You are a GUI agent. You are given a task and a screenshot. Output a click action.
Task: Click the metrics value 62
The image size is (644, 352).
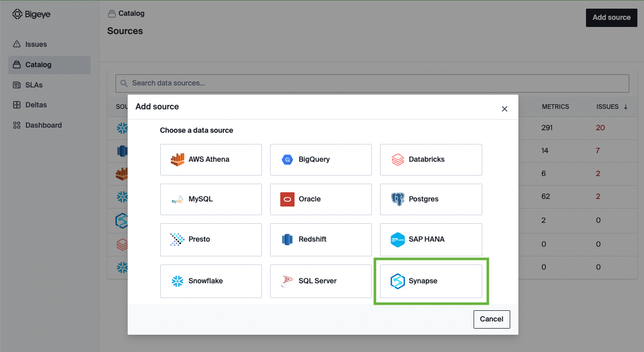pos(546,196)
